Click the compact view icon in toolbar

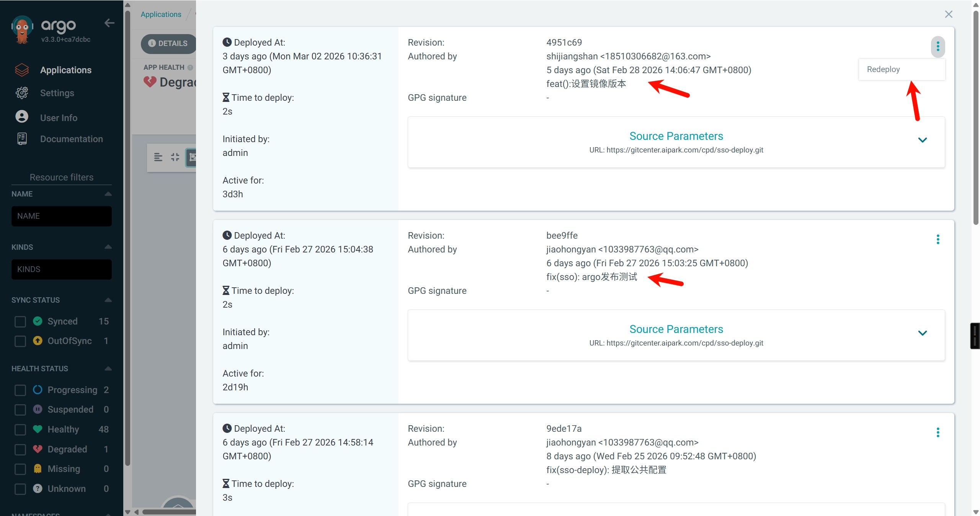pos(175,157)
